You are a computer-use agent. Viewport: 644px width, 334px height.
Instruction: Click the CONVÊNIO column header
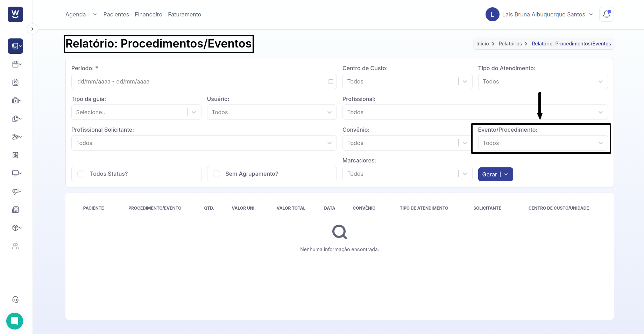click(364, 208)
